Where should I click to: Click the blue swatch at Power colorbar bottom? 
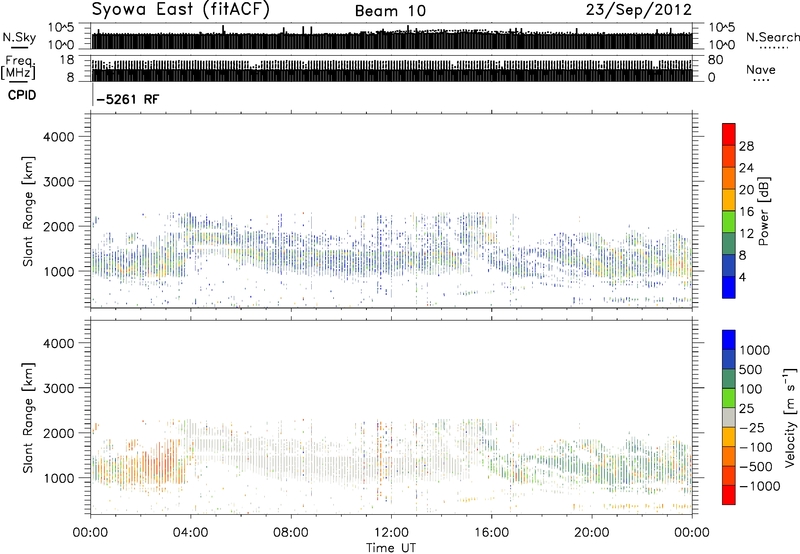click(729, 287)
